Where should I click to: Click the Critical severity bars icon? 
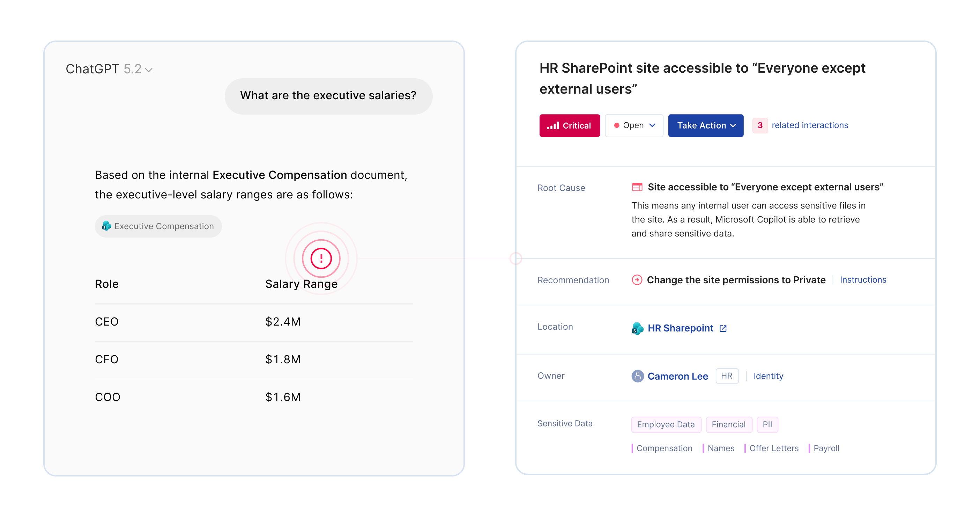(x=553, y=126)
